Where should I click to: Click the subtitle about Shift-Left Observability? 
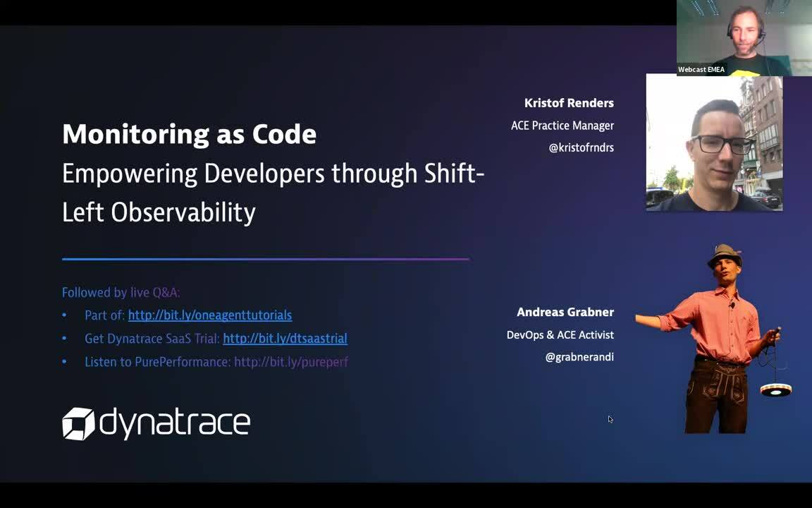[x=273, y=191]
